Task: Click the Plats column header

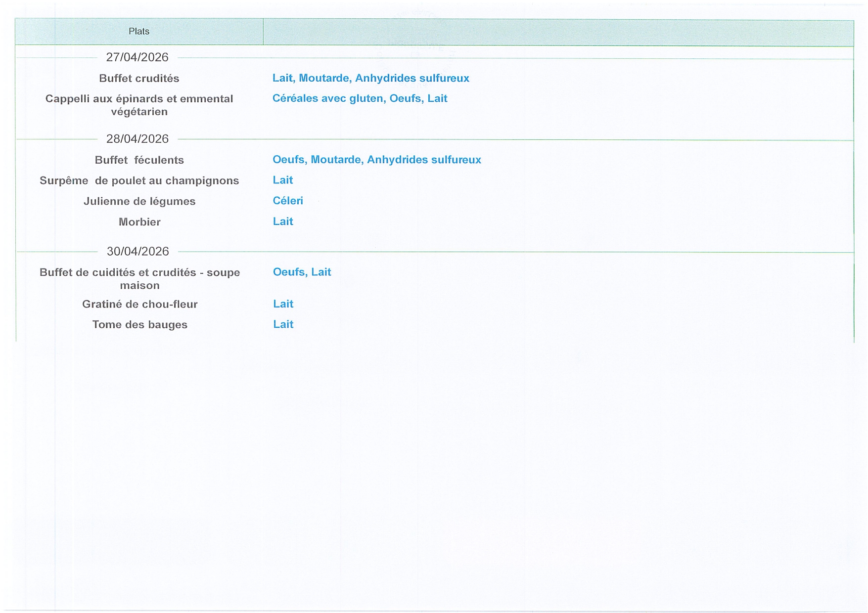Action: (139, 32)
